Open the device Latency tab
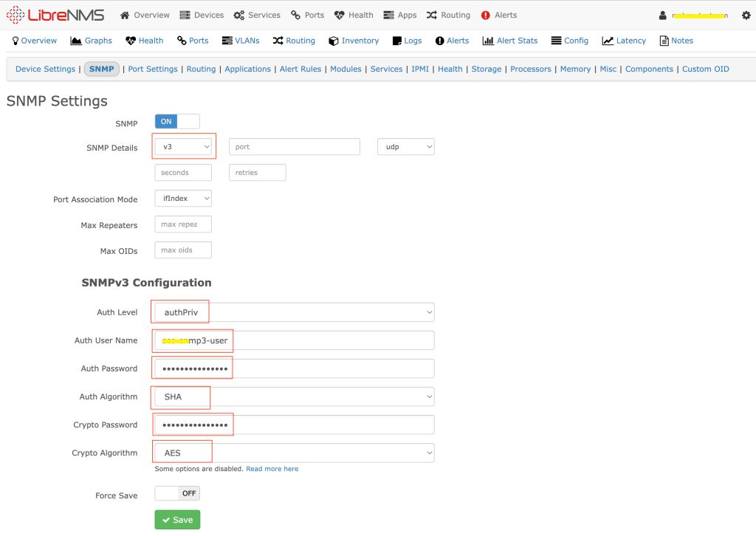Viewport: 756px width, 536px height. tap(624, 41)
